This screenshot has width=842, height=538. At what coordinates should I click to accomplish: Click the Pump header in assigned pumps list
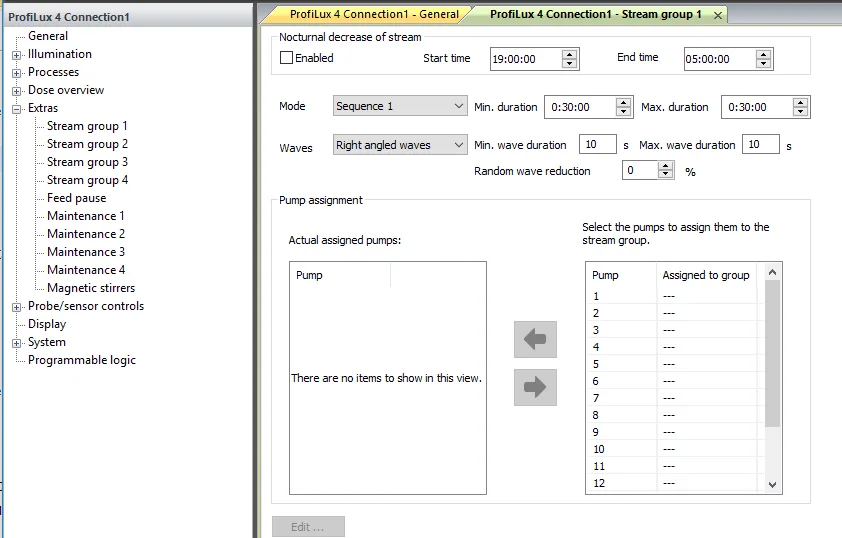(340, 275)
